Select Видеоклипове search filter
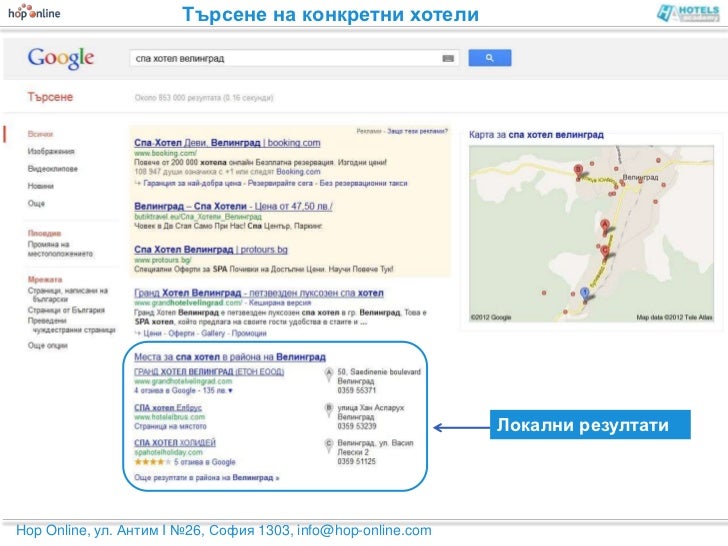The image size is (728, 546). tap(52, 169)
